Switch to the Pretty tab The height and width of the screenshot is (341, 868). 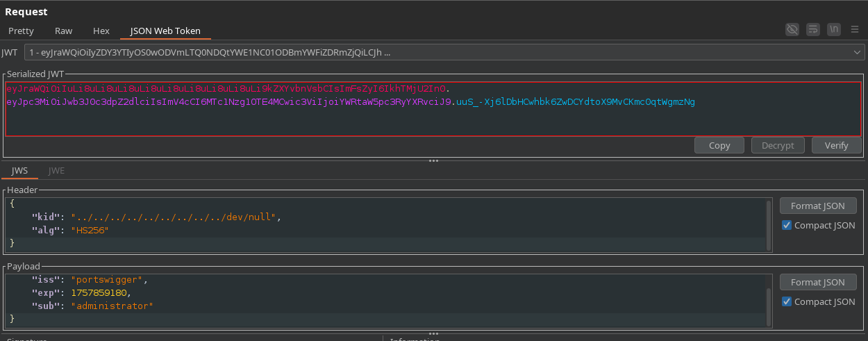click(21, 31)
